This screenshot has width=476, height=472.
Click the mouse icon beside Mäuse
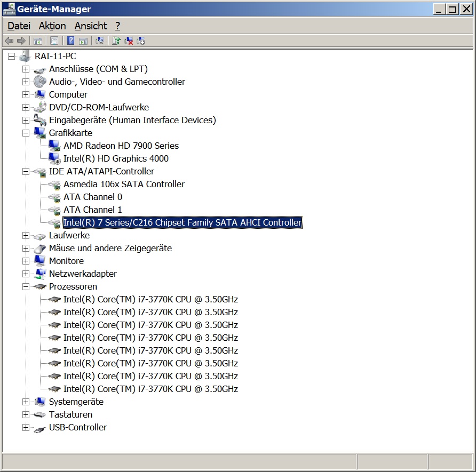point(40,249)
